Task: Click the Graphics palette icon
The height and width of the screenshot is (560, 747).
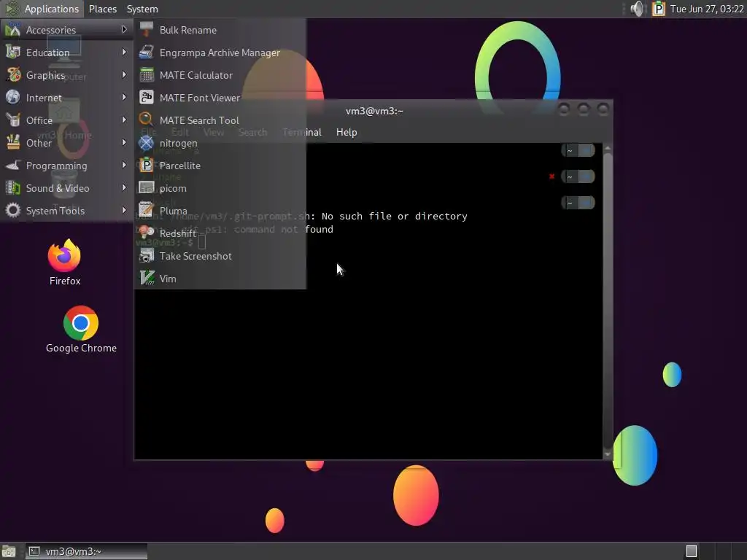Action: (13, 75)
